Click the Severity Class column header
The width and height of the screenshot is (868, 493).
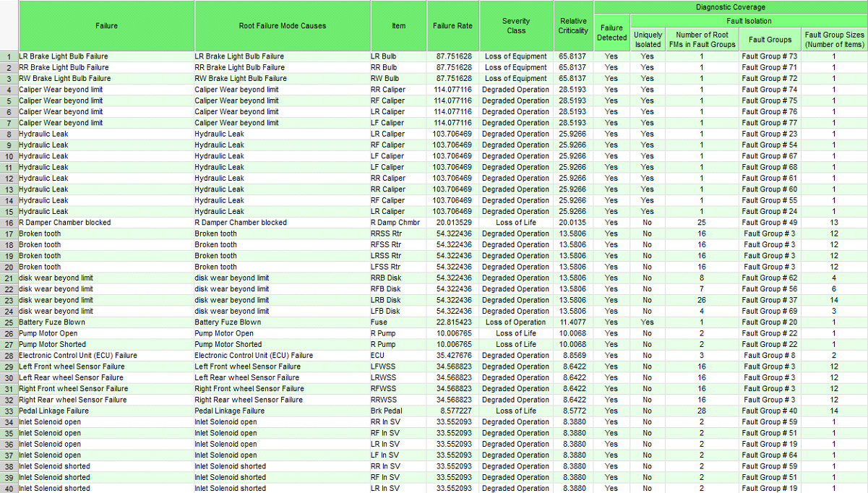click(x=515, y=26)
